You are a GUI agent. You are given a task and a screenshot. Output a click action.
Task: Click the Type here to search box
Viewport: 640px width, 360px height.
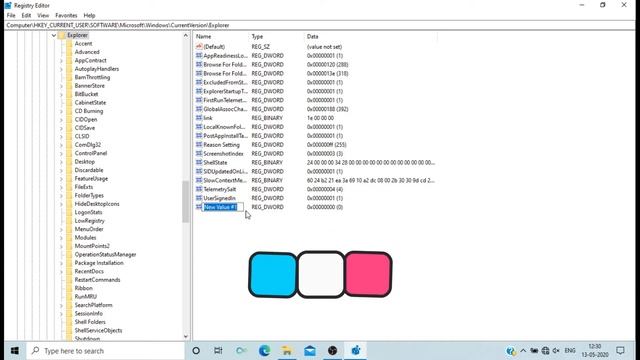tap(106, 351)
